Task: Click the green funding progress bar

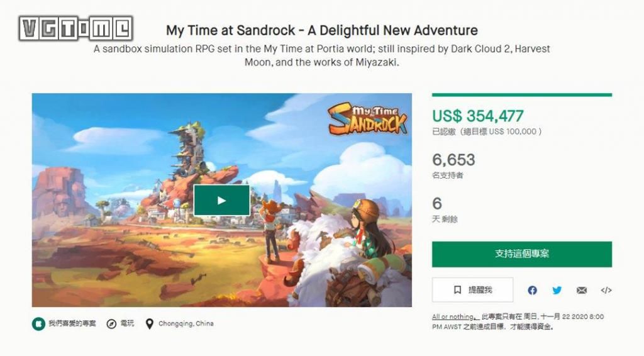Action: pos(521,95)
